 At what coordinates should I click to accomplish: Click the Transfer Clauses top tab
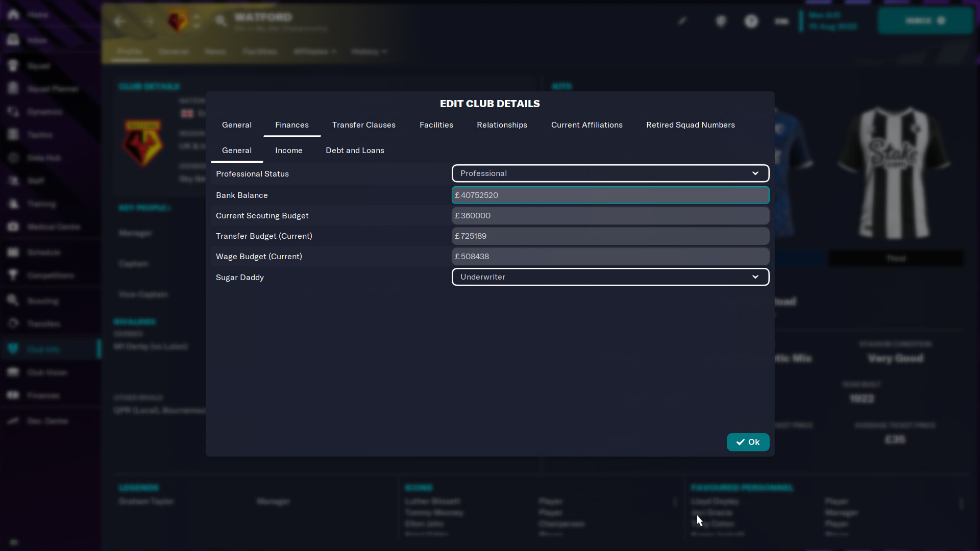364,124
